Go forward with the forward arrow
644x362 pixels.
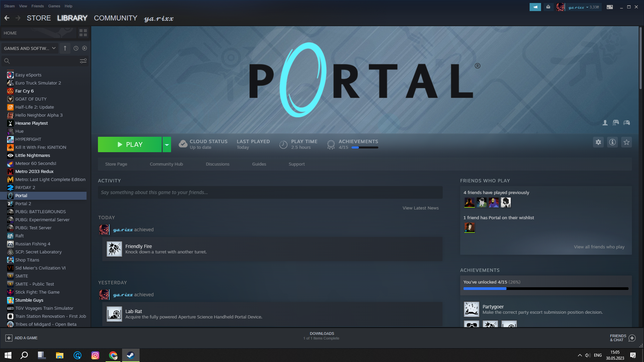[18, 18]
